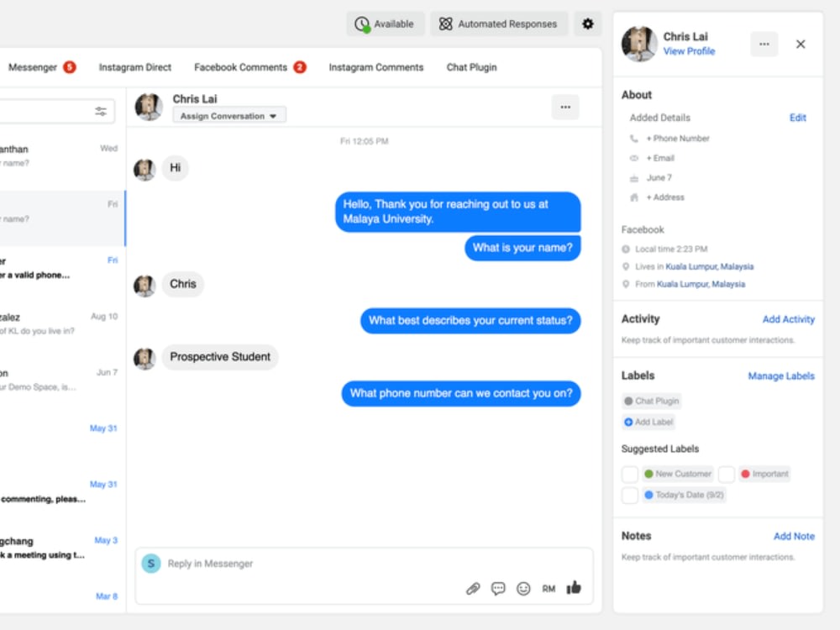Click the birthday cake icon beside June 7
840x630 pixels.
(633, 178)
